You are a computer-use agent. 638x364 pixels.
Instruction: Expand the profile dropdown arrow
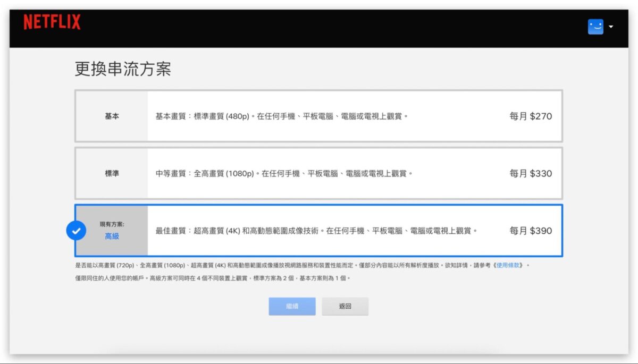pyautogui.click(x=611, y=27)
